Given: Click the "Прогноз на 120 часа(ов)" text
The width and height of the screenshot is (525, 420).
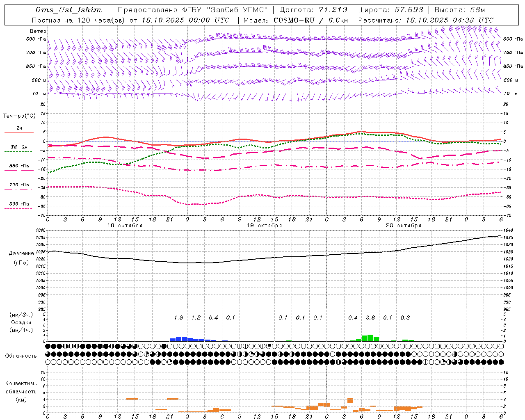Looking at the screenshot, I should click(x=79, y=20).
